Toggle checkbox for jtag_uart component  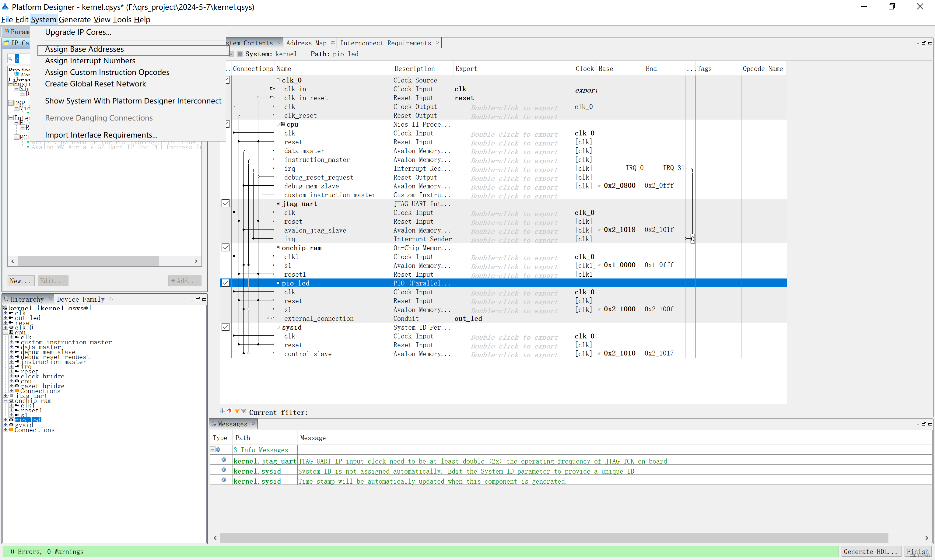tap(225, 203)
